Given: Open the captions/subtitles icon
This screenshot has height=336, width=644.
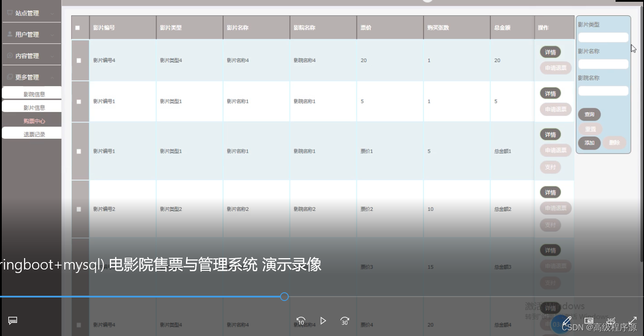Looking at the screenshot, I should point(13,321).
